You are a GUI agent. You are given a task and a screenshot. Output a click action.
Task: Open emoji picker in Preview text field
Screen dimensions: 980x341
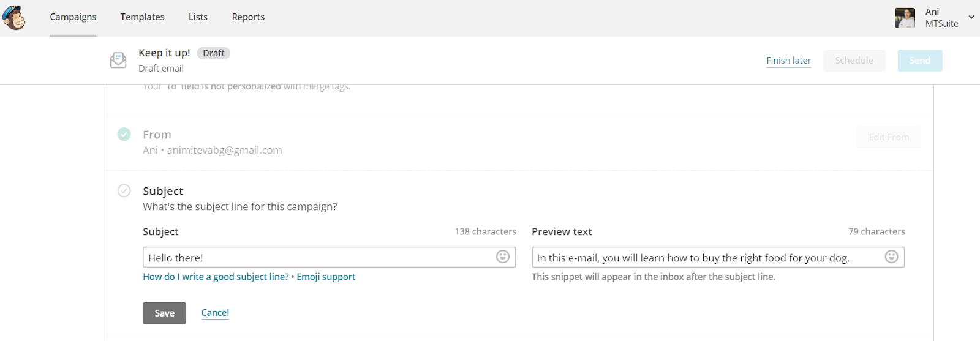(x=892, y=257)
